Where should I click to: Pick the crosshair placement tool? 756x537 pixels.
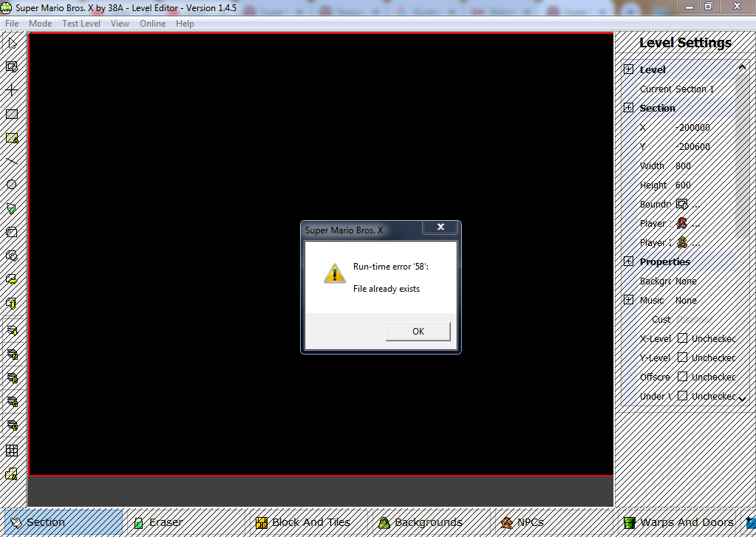[12, 89]
